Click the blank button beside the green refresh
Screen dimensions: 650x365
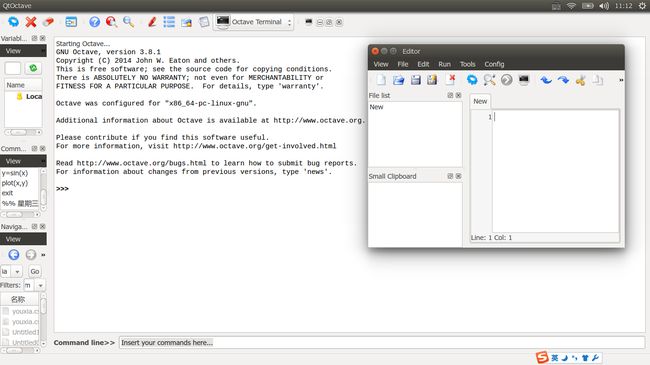tap(12, 68)
